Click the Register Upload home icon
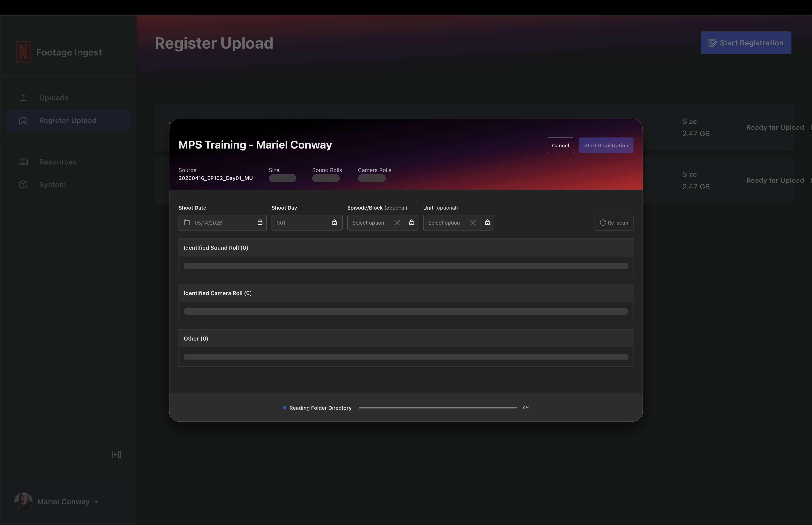Screen dimensions: 812x525 [23, 120]
